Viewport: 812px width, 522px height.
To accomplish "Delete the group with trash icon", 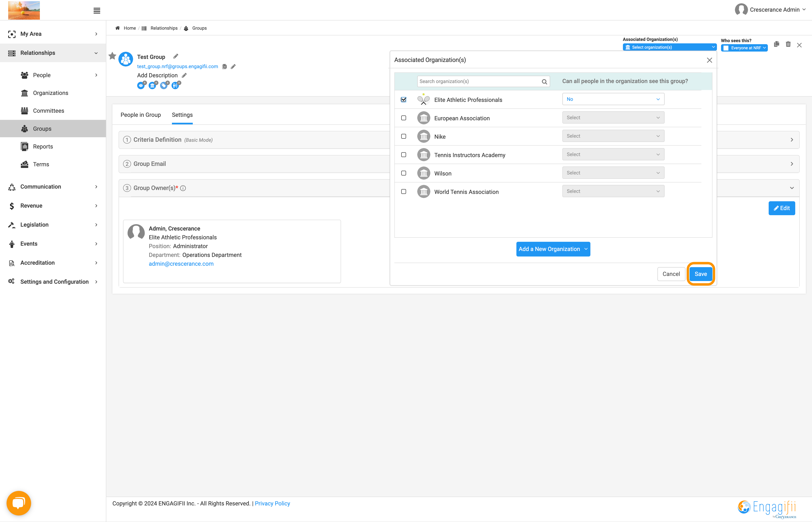I will 788,44.
